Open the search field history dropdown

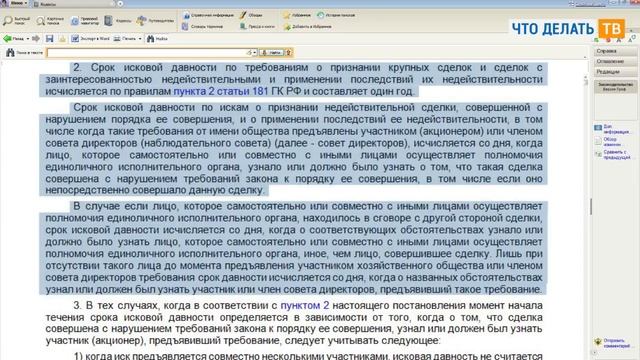click(x=255, y=53)
